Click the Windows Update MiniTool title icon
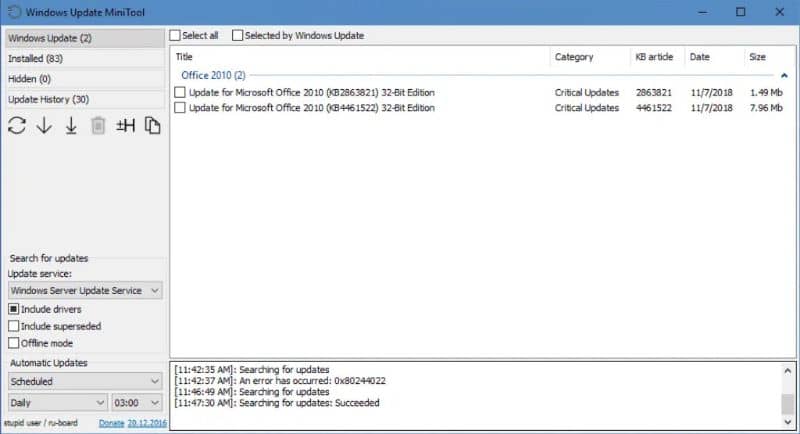This screenshot has height=434, width=800. click(14, 12)
